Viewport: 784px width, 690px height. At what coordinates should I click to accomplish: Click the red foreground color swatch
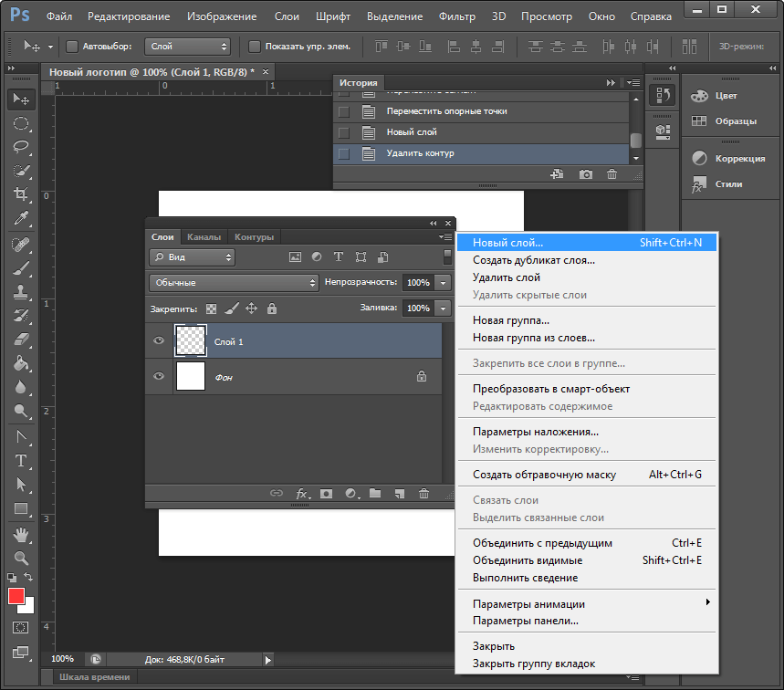tap(16, 596)
